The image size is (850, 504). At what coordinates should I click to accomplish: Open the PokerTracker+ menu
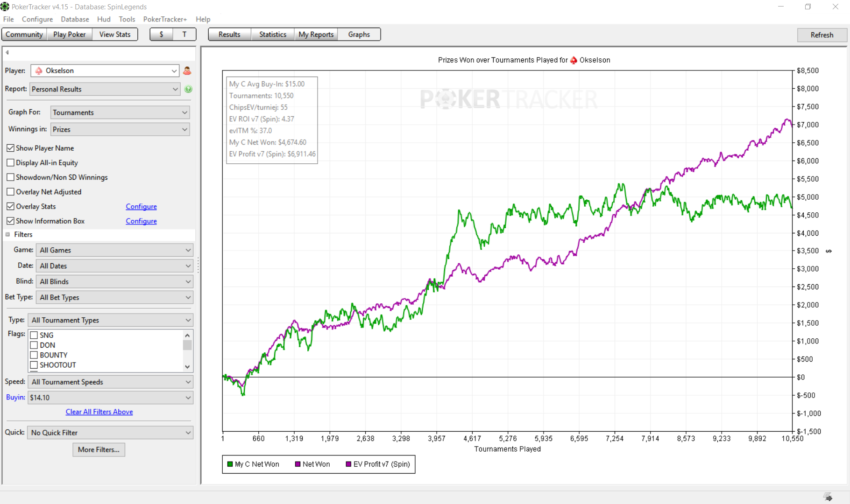pyautogui.click(x=165, y=19)
